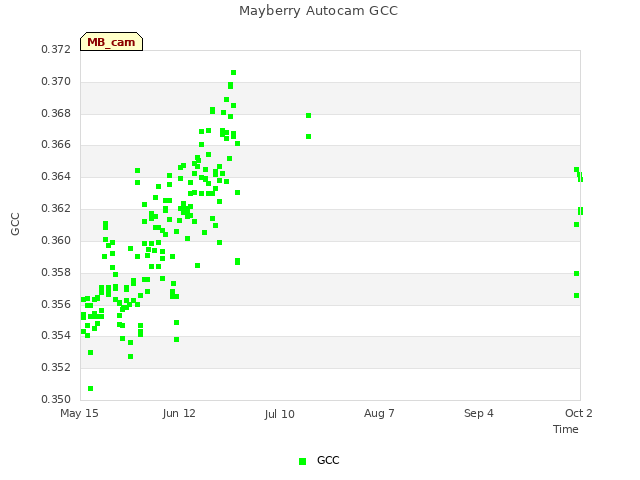This screenshot has width=640, height=480.
Task: Click the y-axis value 0.356
Action: pyautogui.click(x=56, y=304)
